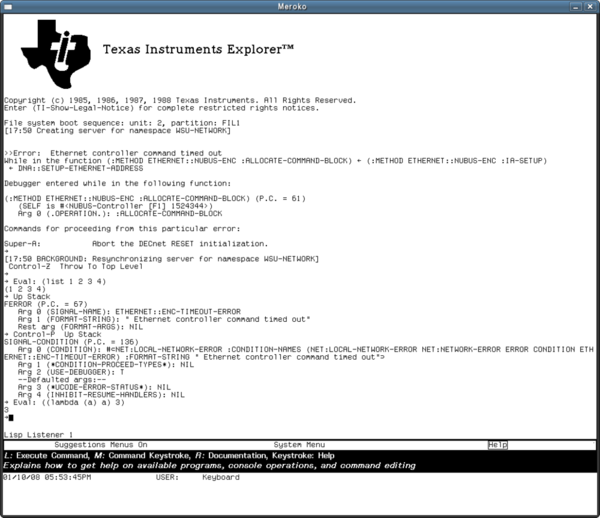Image resolution: width=600 pixels, height=518 pixels.
Task: Click the --Defaulted args:-- line
Action: coord(62,380)
